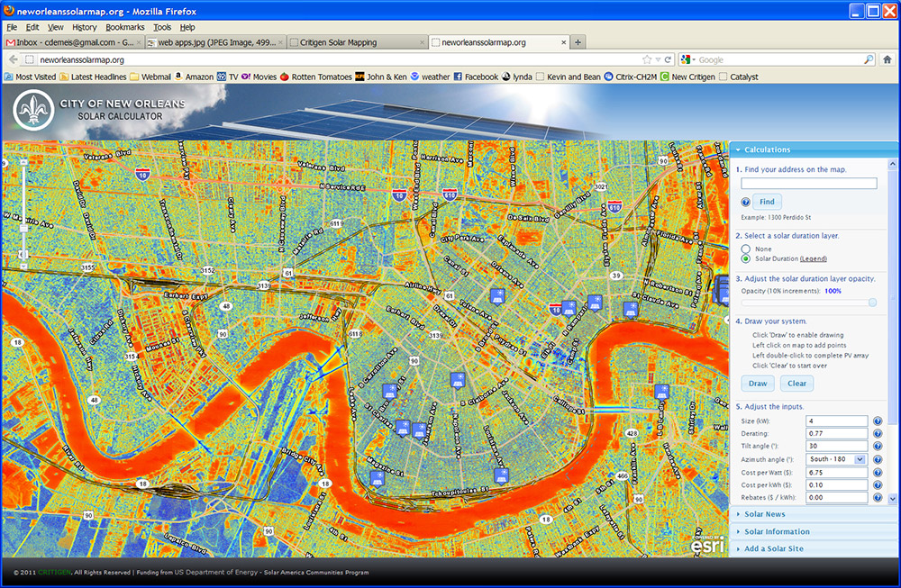Click the esri logo on map
The width and height of the screenshot is (901, 588).
[x=707, y=545]
